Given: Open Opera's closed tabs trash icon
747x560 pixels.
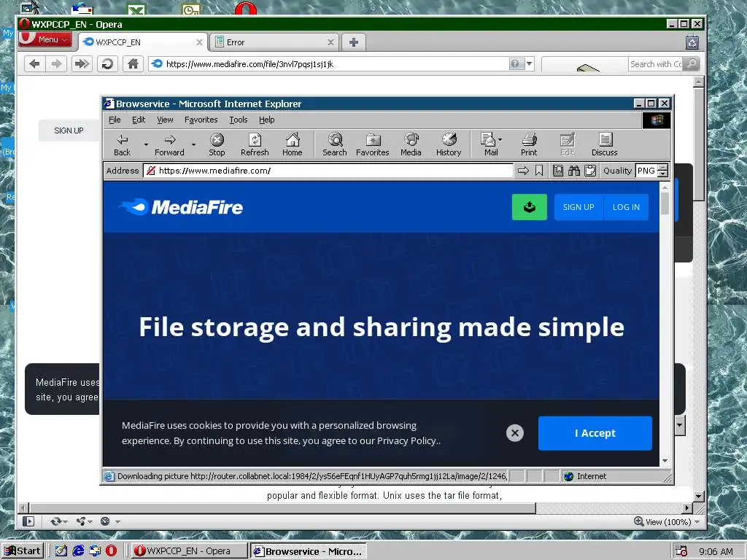Looking at the screenshot, I should click(692, 42).
